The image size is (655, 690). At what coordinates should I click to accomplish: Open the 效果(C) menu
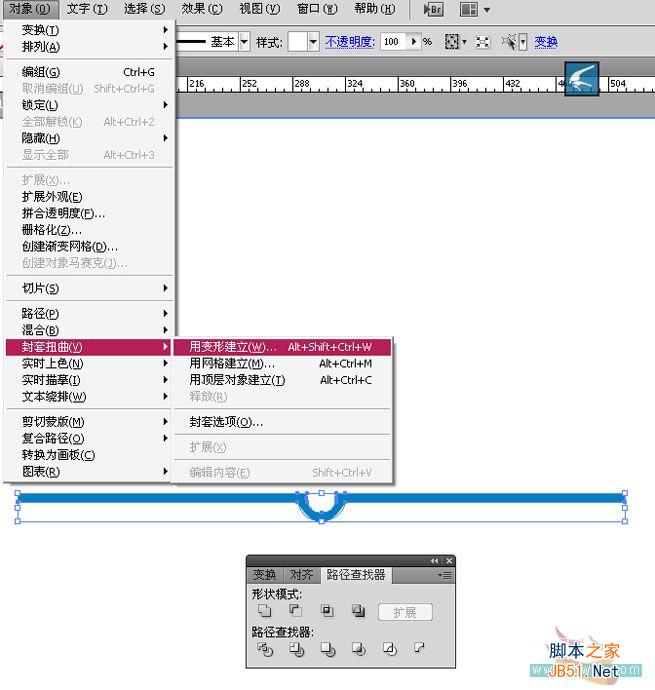click(202, 9)
